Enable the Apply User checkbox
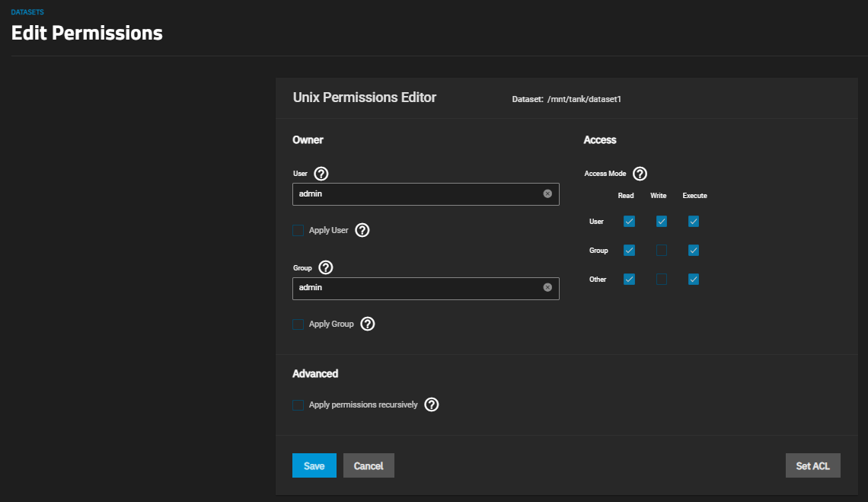The width and height of the screenshot is (868, 502). [298, 230]
